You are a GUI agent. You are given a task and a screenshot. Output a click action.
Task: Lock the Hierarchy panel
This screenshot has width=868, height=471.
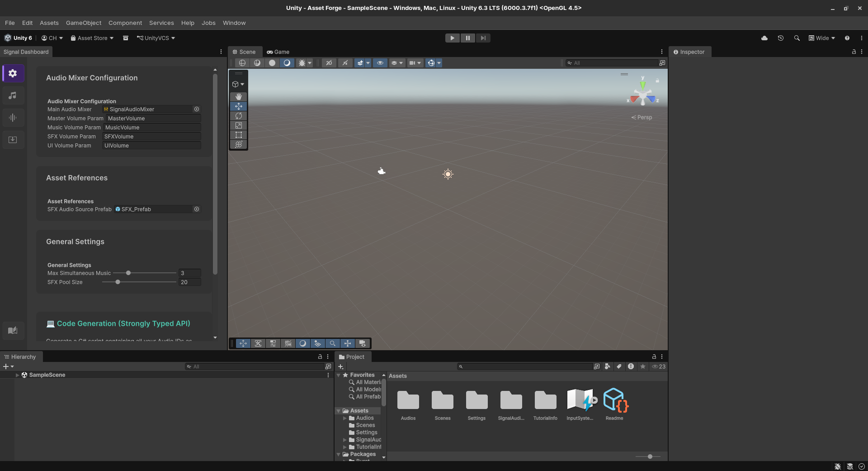[x=320, y=357]
